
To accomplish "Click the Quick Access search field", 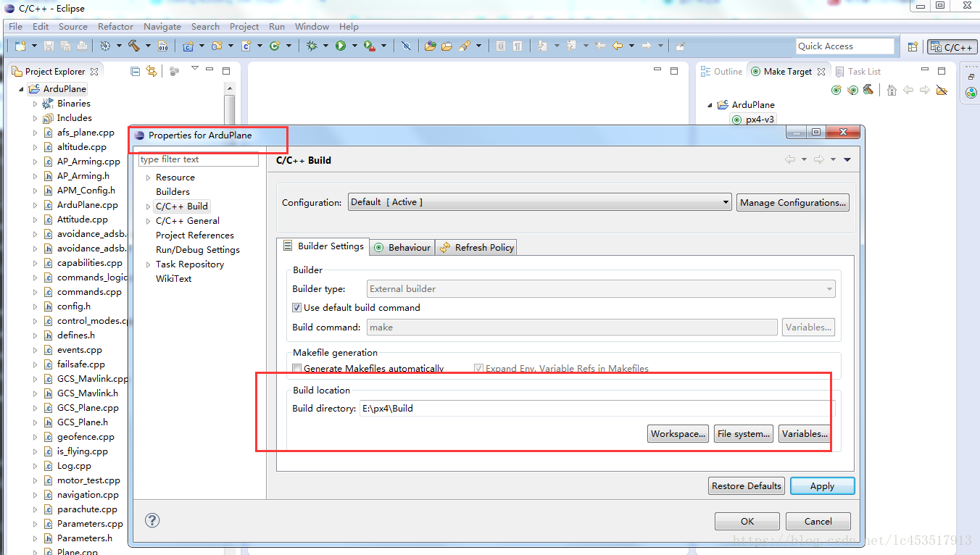I will click(x=845, y=46).
